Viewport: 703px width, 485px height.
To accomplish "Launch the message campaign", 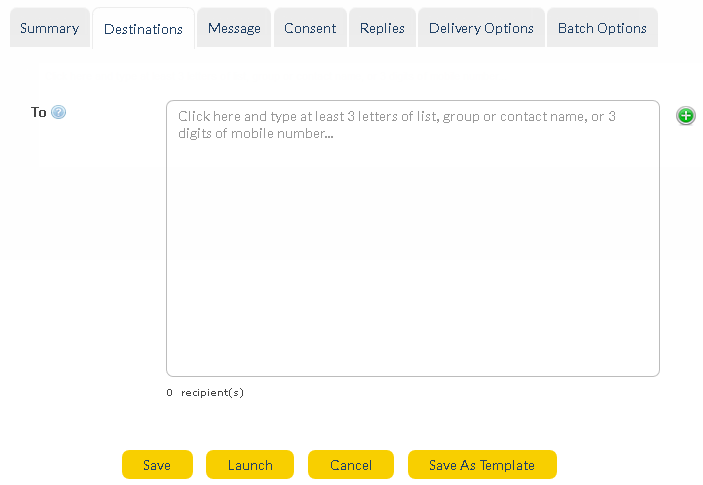I will pyautogui.click(x=250, y=465).
